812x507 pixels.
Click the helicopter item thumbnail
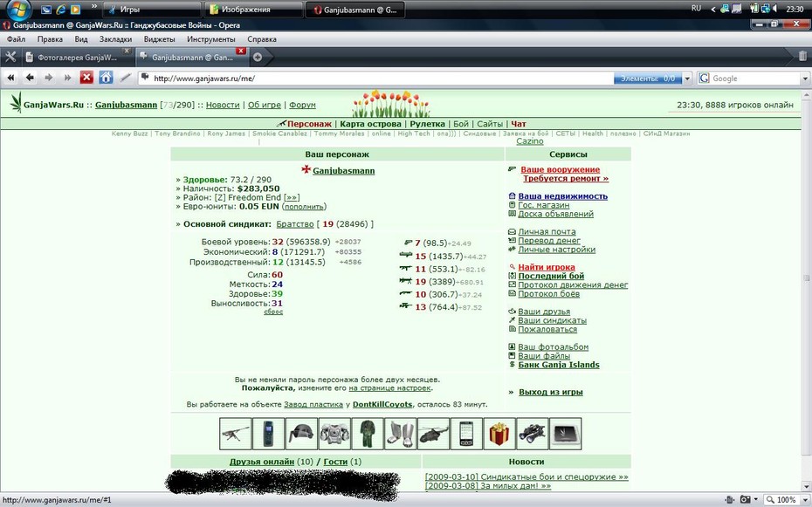tap(433, 434)
